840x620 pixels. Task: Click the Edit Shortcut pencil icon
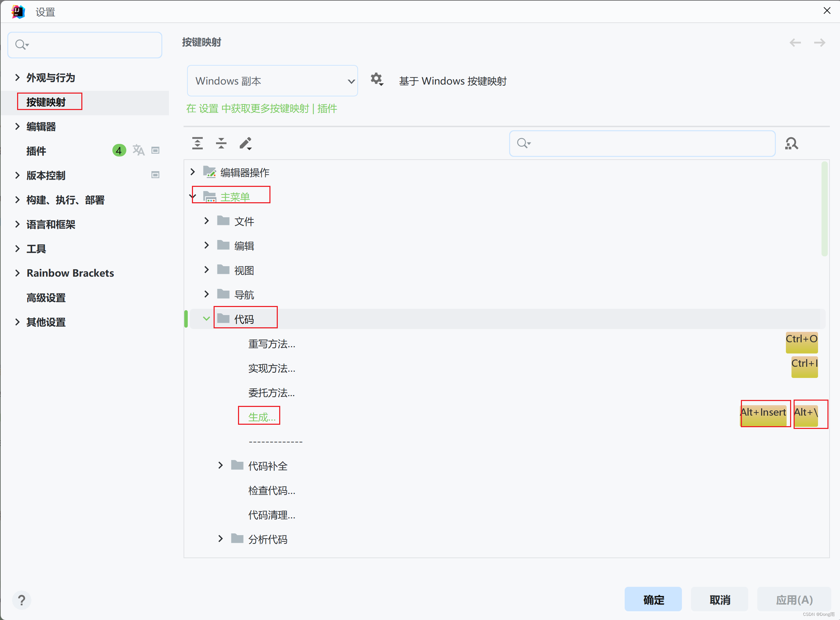point(246,143)
